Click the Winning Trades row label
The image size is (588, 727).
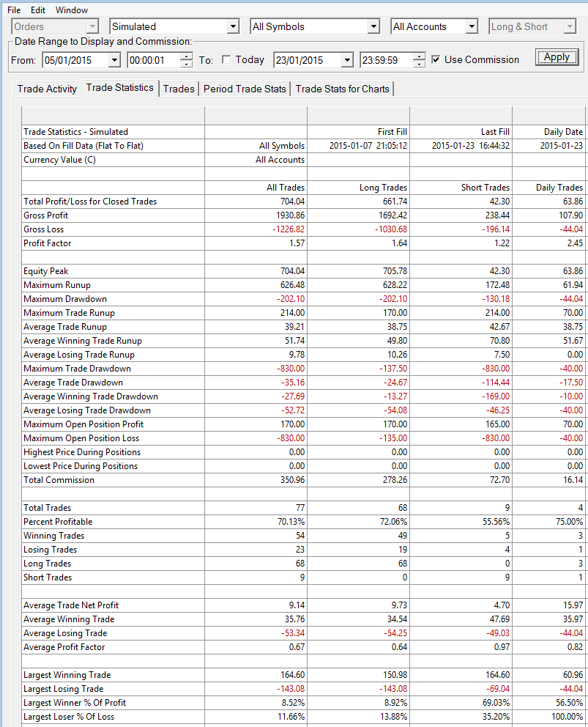[x=53, y=535]
